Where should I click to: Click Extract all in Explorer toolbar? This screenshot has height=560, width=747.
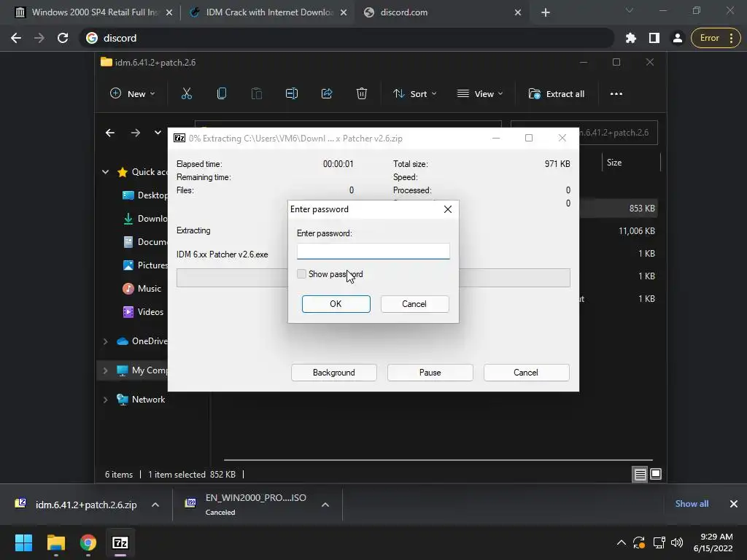click(x=557, y=94)
